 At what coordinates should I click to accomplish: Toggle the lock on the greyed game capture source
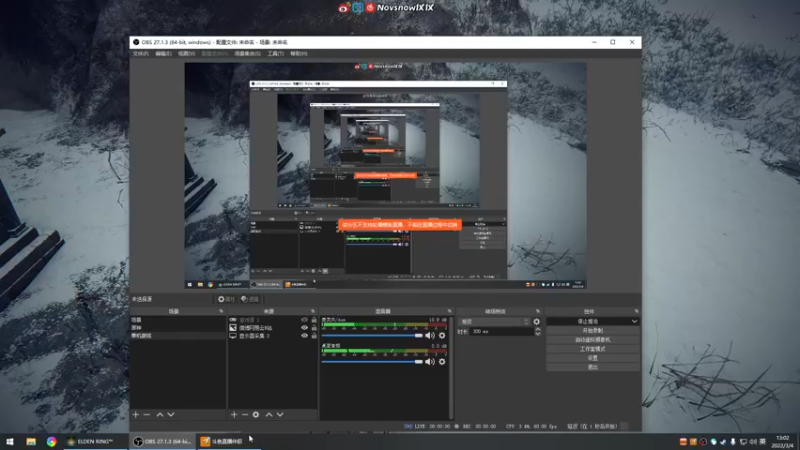[x=314, y=320]
